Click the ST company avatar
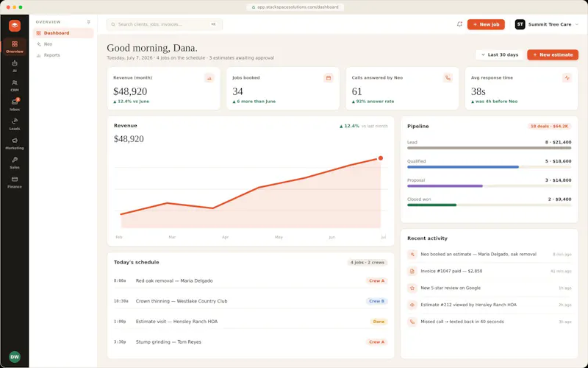 (x=520, y=24)
